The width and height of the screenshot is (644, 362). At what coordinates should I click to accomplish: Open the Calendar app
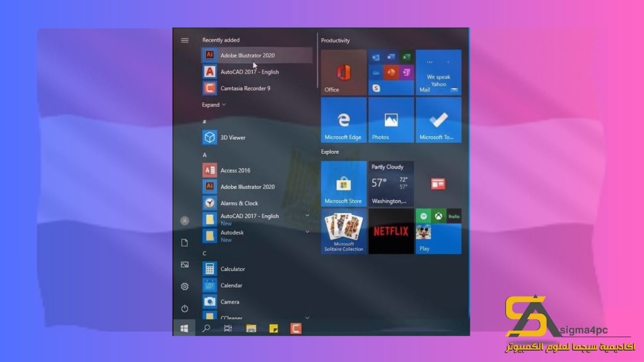pos(257,286)
